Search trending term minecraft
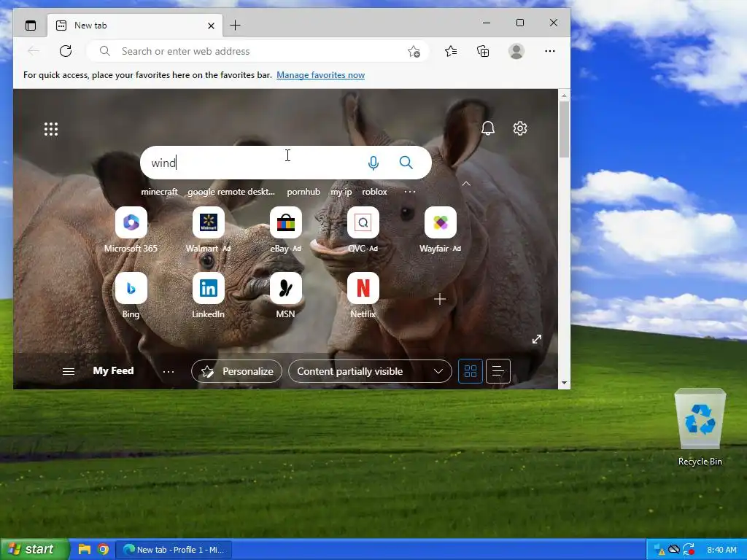This screenshot has height=560, width=747. coord(159,192)
